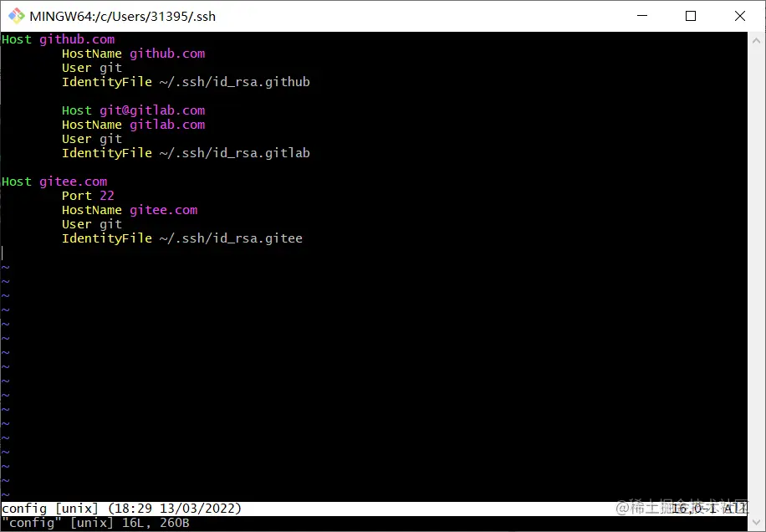Close the MINGW64 terminal window
Image resolution: width=766 pixels, height=532 pixels.
739,16
